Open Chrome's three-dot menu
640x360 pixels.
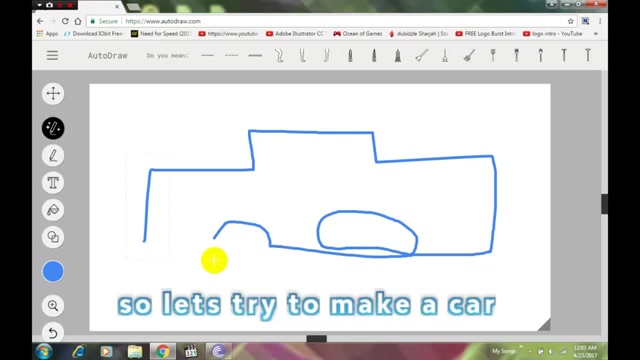coord(600,21)
